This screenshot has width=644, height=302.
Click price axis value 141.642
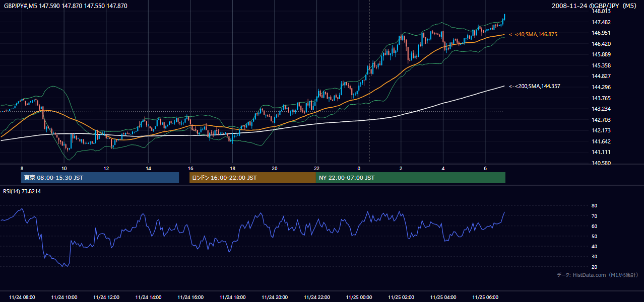tap(601, 141)
